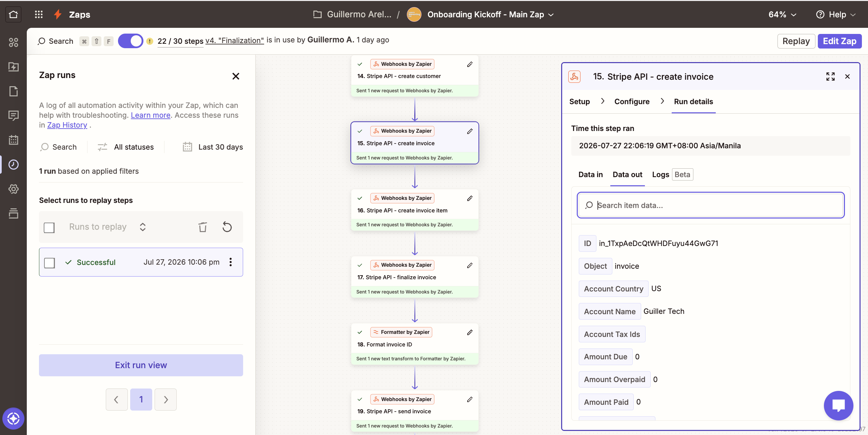Screen dimensions: 868x435
Task: Edit step 15 Stripe API - create invoice
Action: coord(470,131)
